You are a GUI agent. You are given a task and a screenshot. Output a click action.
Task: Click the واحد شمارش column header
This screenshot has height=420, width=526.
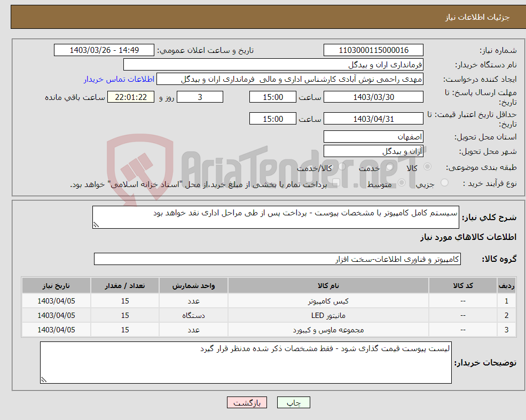point(193,286)
